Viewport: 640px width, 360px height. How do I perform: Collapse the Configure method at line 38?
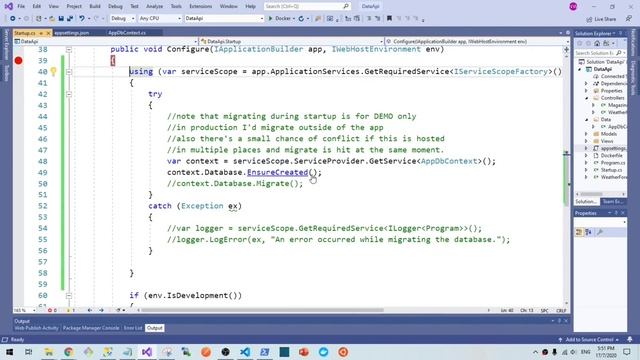point(69,49)
